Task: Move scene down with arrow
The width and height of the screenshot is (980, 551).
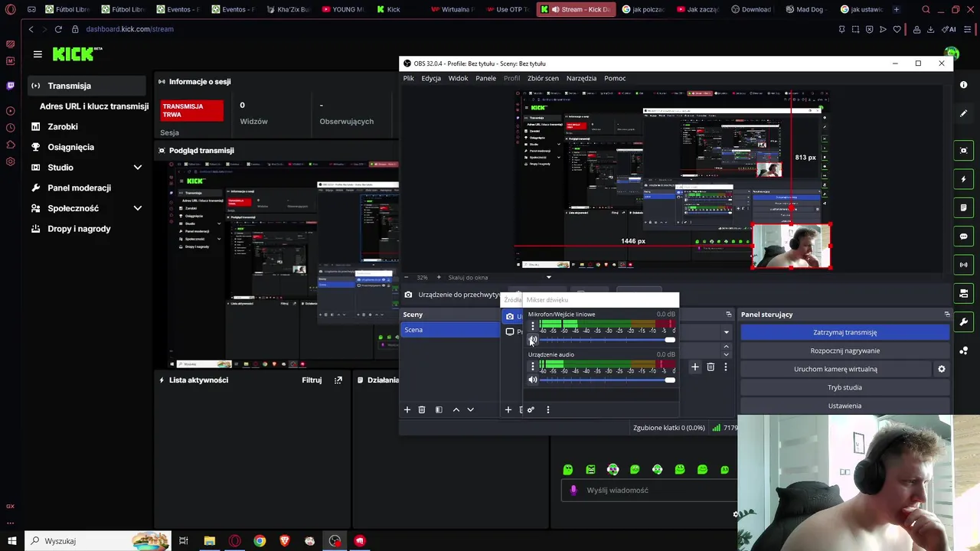Action: coord(470,409)
